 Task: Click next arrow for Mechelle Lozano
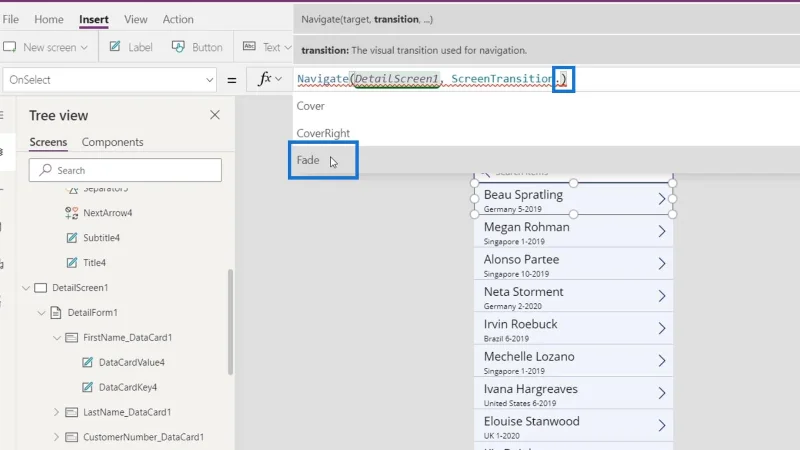[662, 361]
